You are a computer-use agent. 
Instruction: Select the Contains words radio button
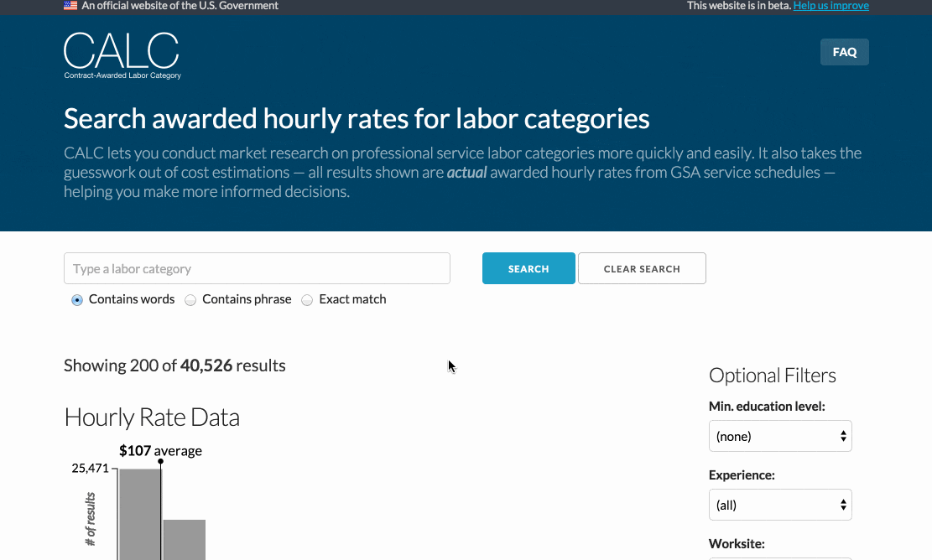coord(77,300)
